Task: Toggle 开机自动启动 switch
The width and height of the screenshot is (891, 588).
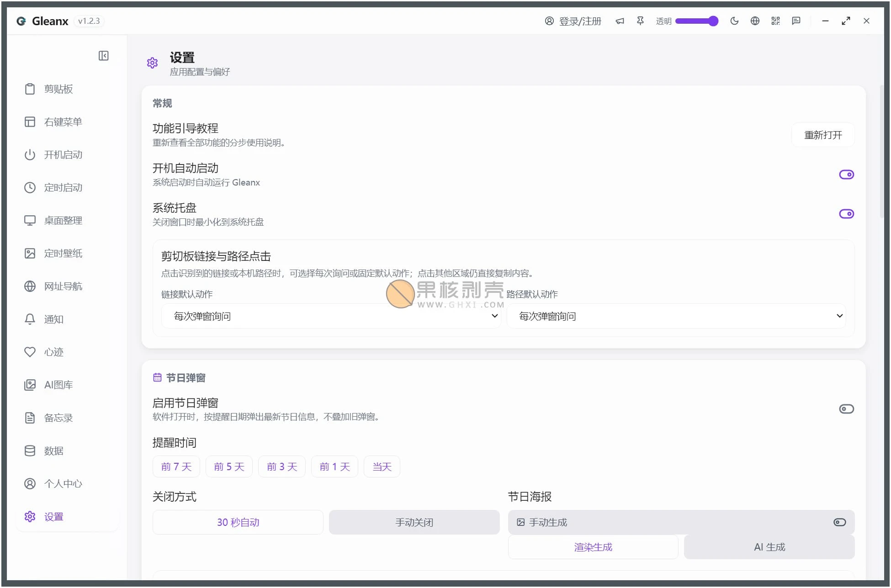Action: [846, 175]
